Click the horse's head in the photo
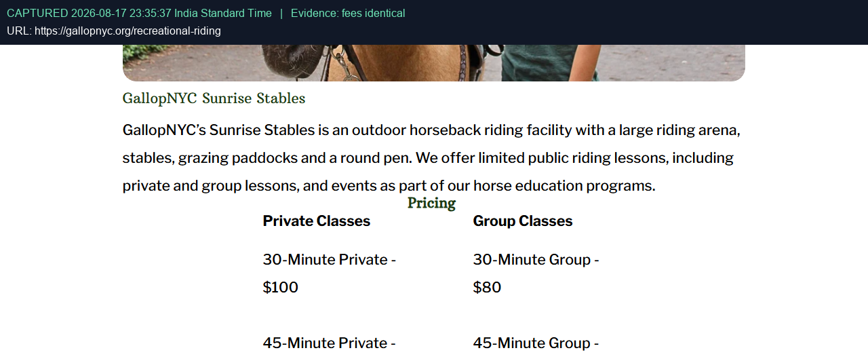 [x=292, y=62]
